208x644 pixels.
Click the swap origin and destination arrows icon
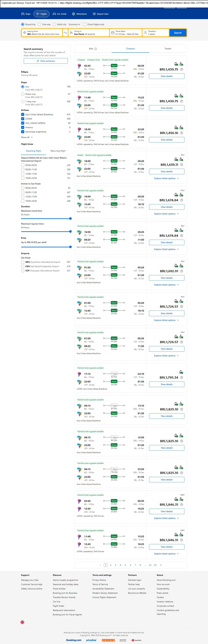pos(65,33)
